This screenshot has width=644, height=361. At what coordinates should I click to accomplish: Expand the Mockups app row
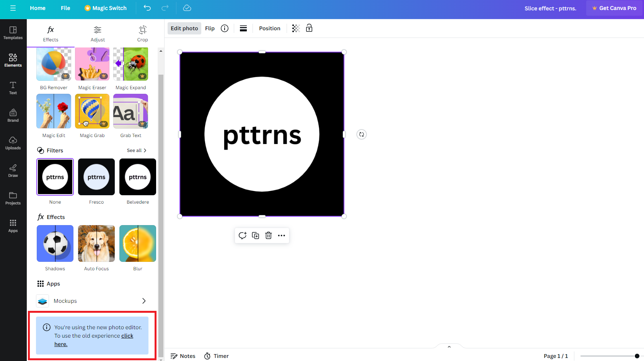point(92,301)
